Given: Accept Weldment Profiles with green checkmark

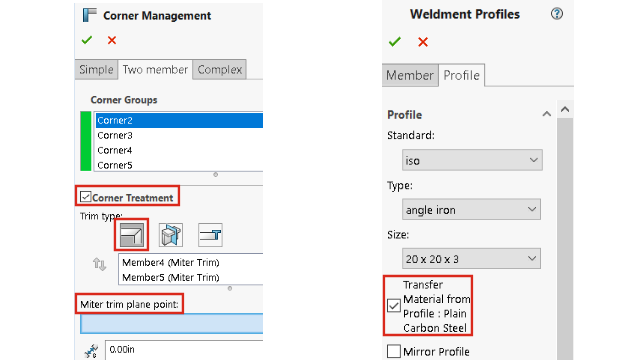Looking at the screenshot, I should [395, 42].
